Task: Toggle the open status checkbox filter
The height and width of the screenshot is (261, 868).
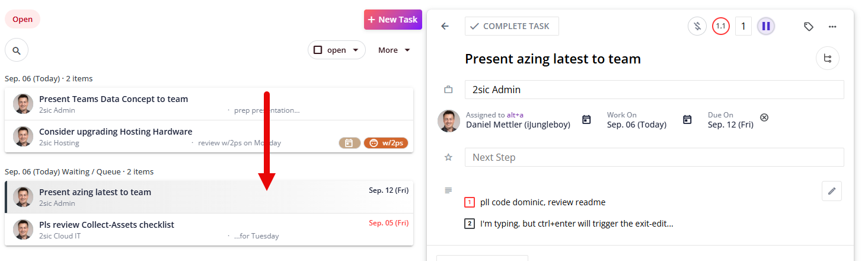Action: click(318, 50)
